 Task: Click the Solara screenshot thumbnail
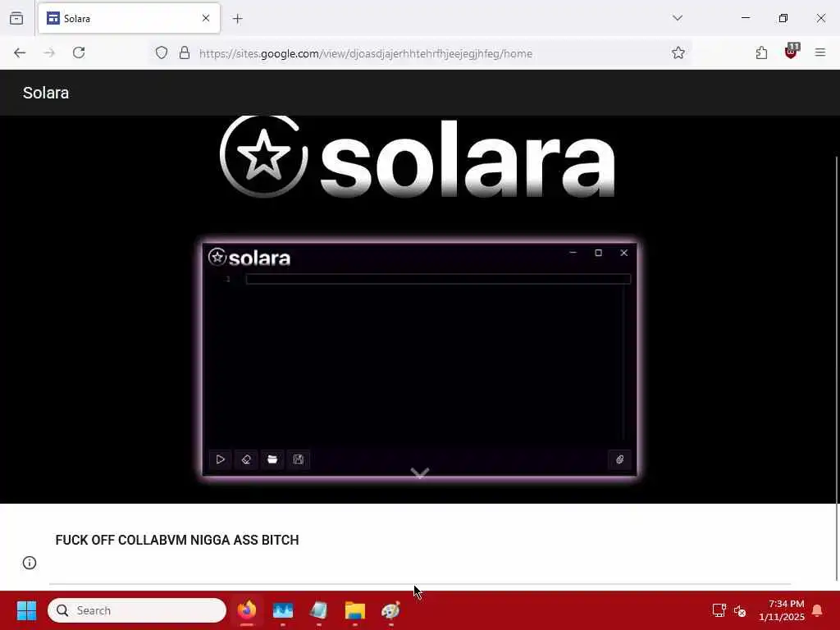[420, 359]
